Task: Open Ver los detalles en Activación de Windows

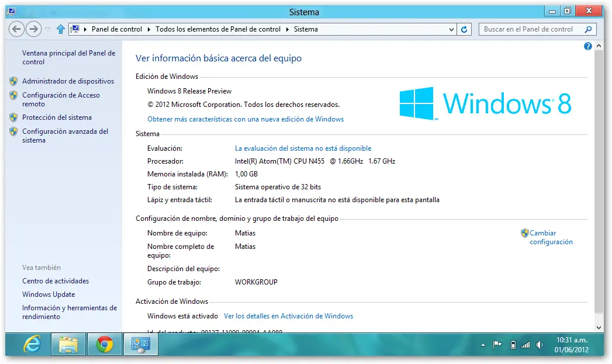Action: pyautogui.click(x=288, y=316)
